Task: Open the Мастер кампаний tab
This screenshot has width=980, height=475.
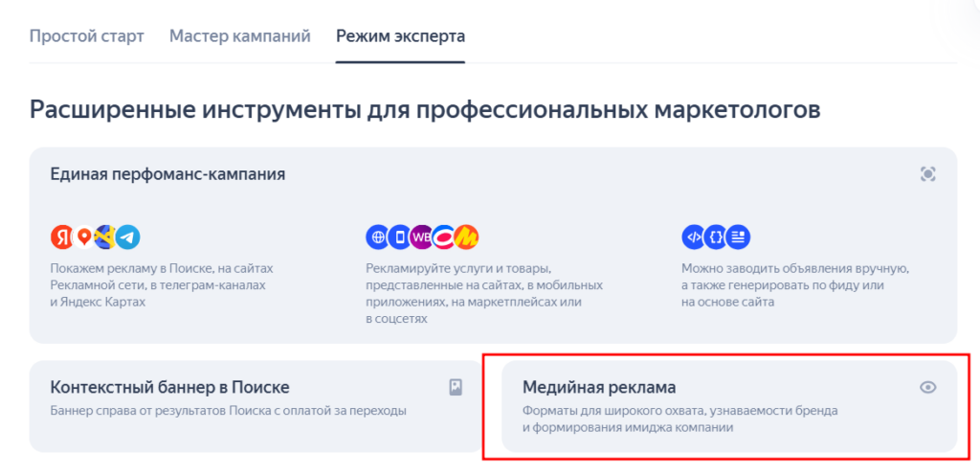Action: click(239, 36)
